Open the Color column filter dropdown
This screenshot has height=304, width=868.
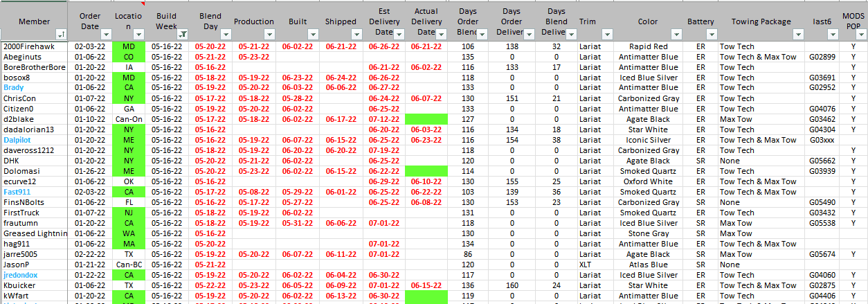click(x=677, y=34)
